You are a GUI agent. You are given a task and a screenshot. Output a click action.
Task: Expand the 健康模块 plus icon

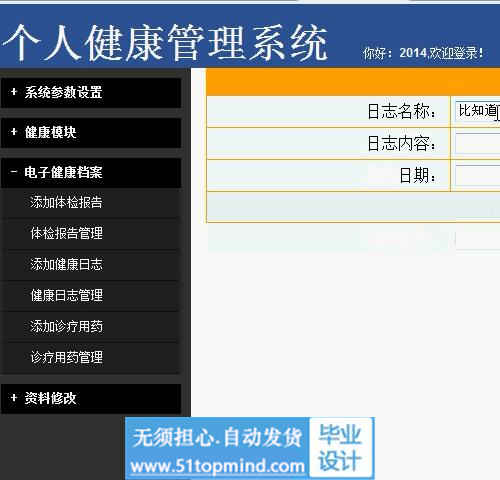click(x=14, y=132)
